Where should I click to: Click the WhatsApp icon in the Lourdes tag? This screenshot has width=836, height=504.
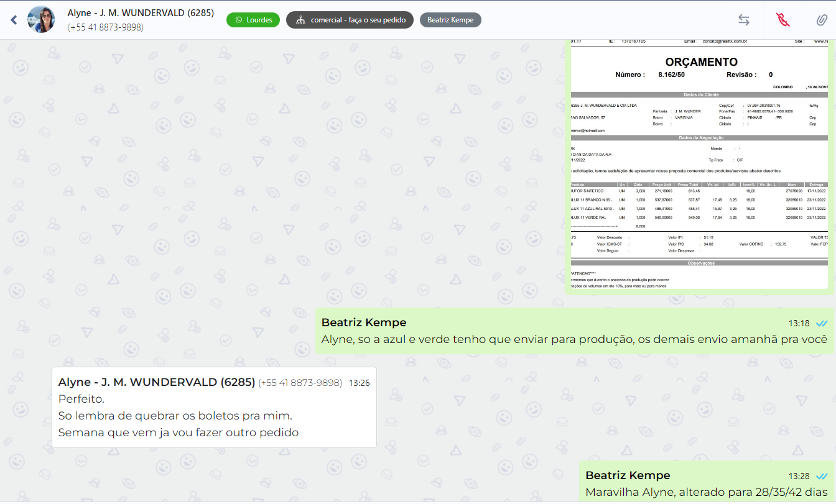tap(239, 20)
